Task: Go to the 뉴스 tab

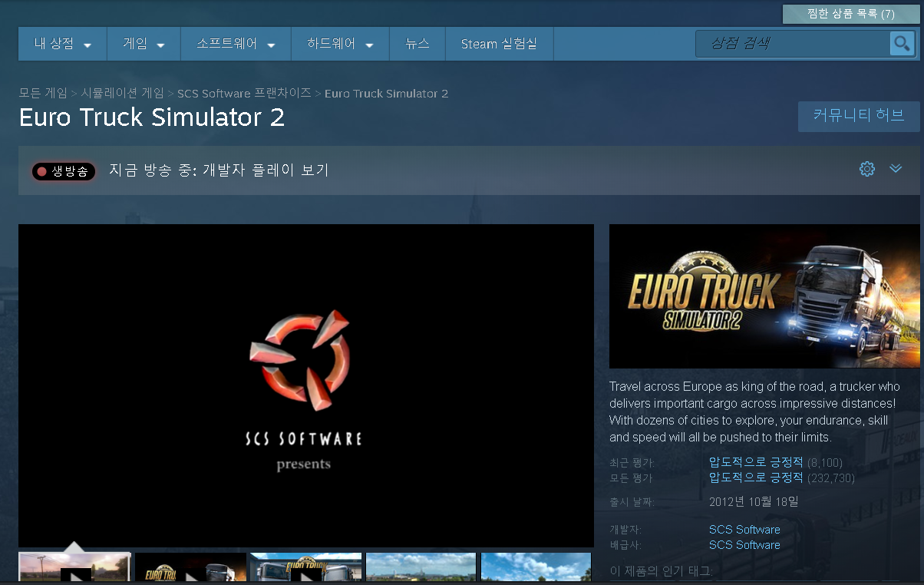Action: point(417,44)
